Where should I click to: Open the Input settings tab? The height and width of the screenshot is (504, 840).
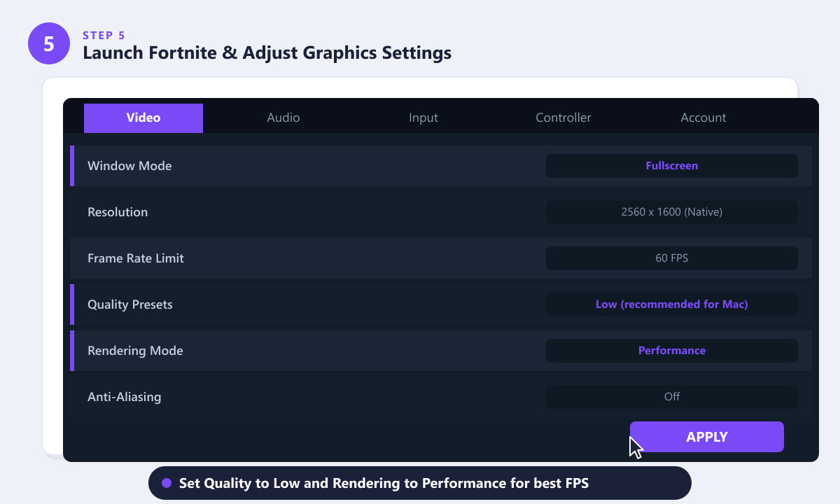pyautogui.click(x=423, y=118)
